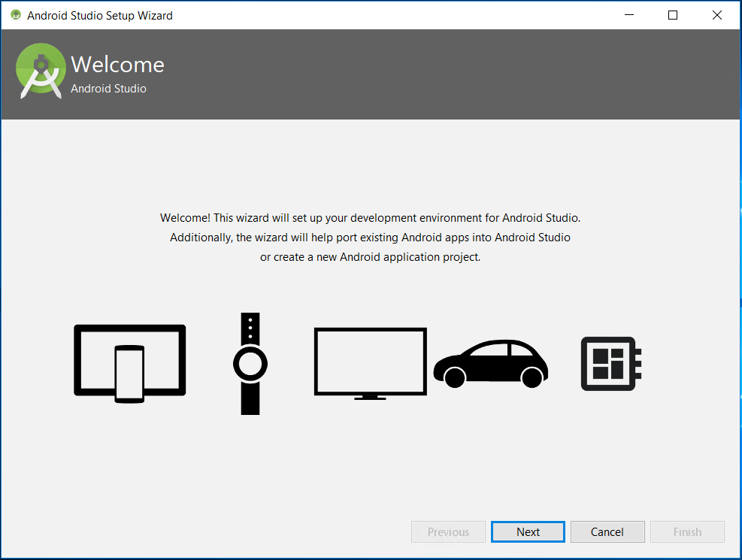Image resolution: width=742 pixels, height=560 pixels.
Task: Select the Wear OS watch icon
Action: point(250,364)
